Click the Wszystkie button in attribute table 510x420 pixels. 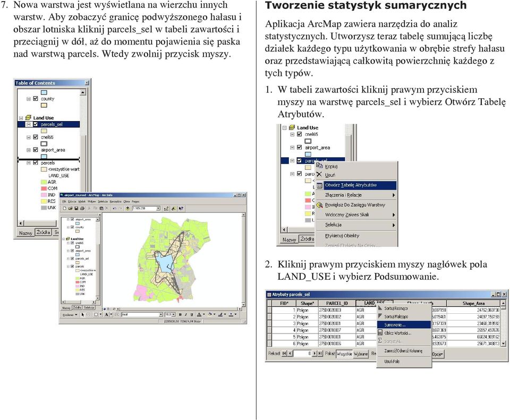(344, 354)
